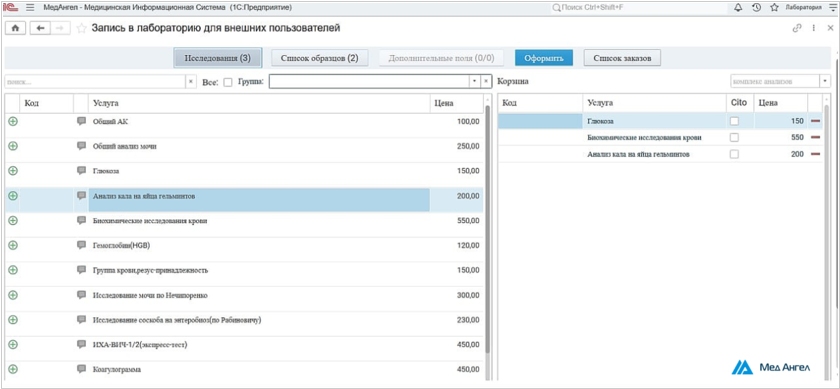840x389 pixels.
Task: Open the комплекс анализов dropdown
Action: tap(824, 81)
